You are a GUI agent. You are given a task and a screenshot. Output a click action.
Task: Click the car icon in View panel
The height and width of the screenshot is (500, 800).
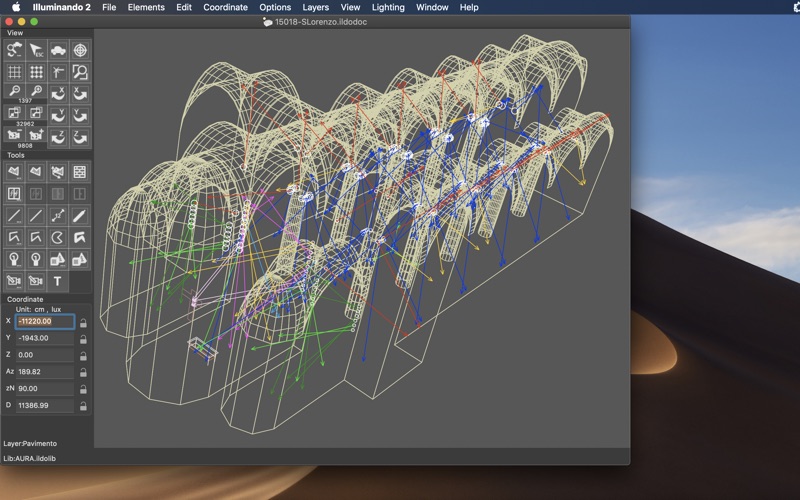point(58,50)
